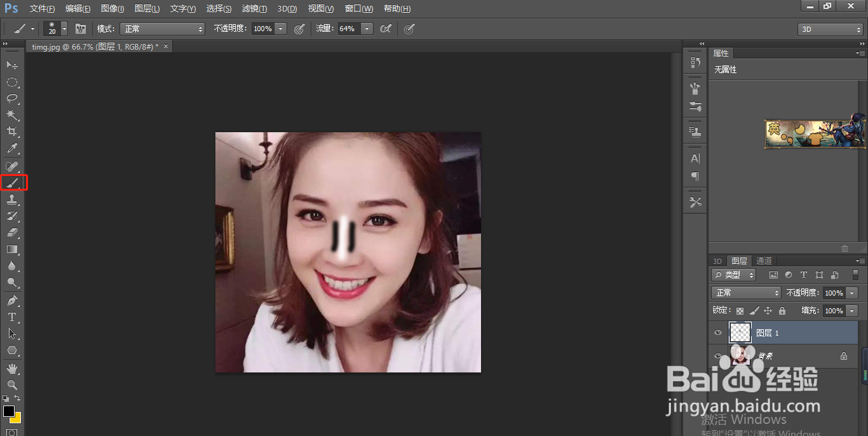This screenshot has height=436, width=868.
Task: Click the 图层 1 layer thumbnail
Action: pos(740,332)
